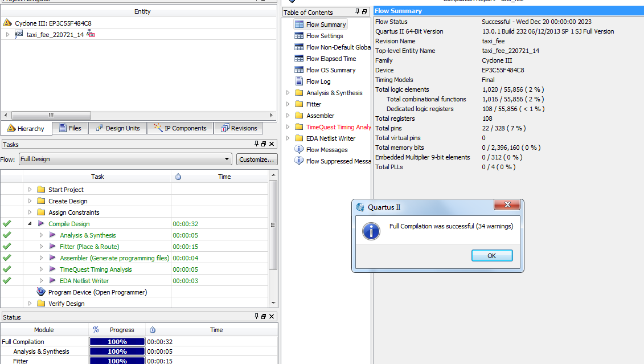644x364 pixels.
Task: Click the Cyclone III device warning icon
Action: click(7, 23)
